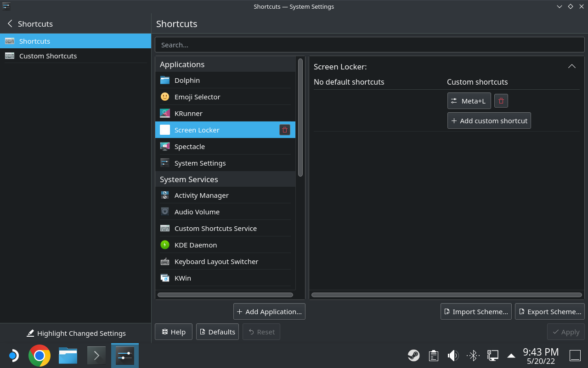Image resolution: width=588 pixels, height=368 pixels.
Task: Open Konsole terminal from the taskbar
Action: click(x=96, y=356)
